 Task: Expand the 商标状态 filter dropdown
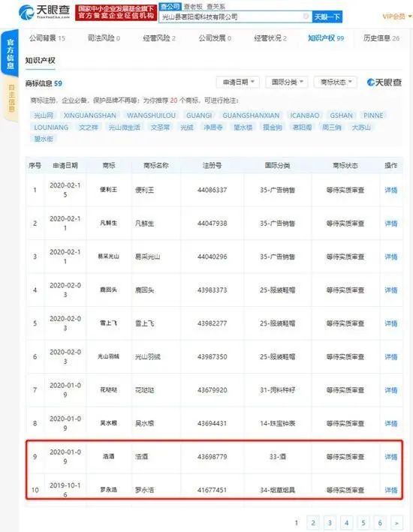tap(336, 82)
